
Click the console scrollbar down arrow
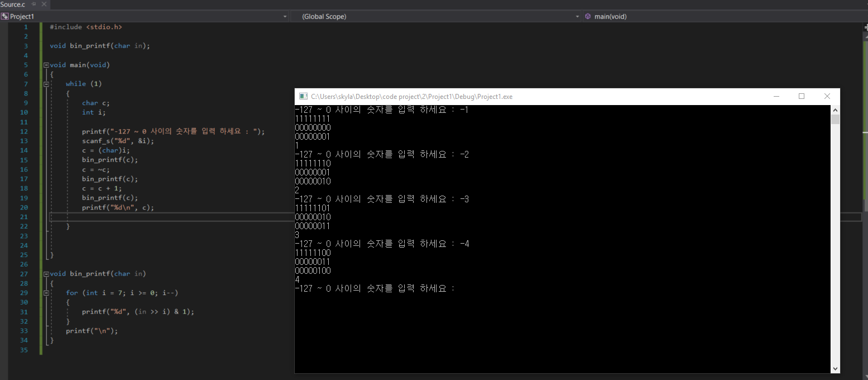[835, 368]
